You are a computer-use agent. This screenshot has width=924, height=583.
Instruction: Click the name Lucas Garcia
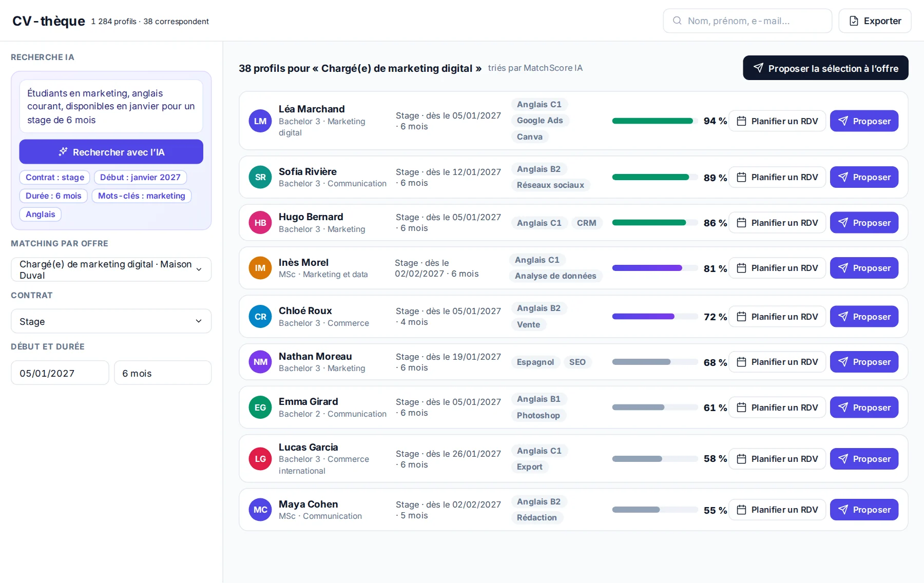click(x=308, y=447)
